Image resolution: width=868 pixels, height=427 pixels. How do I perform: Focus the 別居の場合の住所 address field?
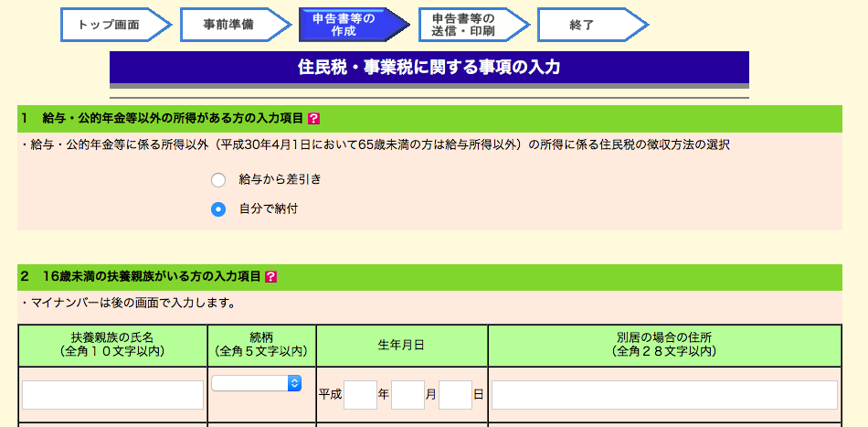[x=664, y=395]
